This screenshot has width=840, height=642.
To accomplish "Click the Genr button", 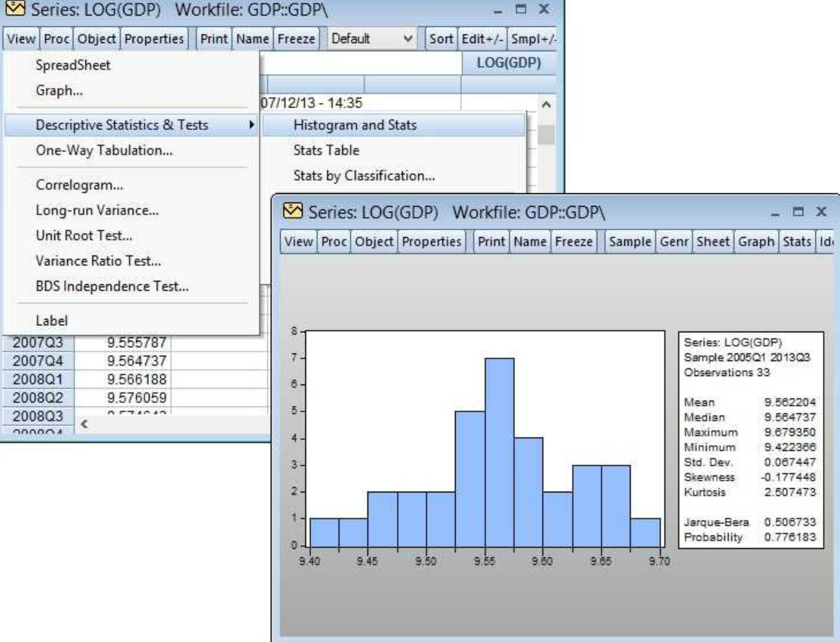I will (x=674, y=242).
